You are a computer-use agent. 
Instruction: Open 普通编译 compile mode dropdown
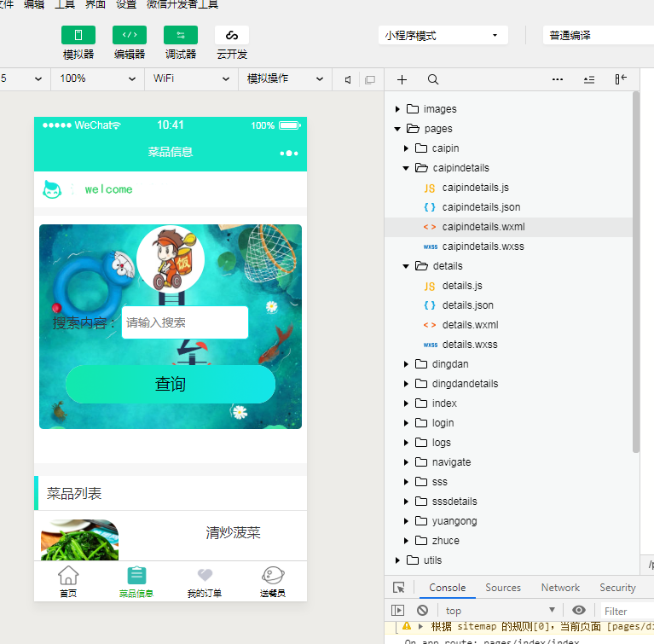point(599,36)
